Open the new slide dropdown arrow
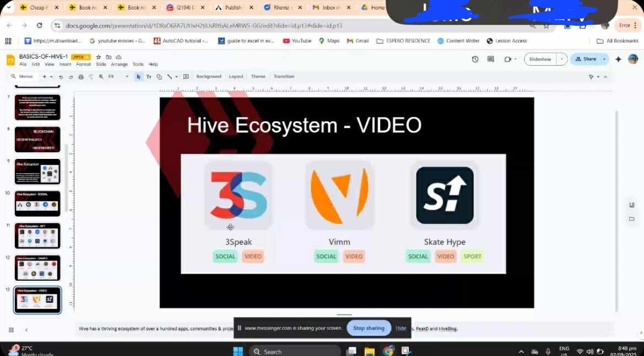644x356 pixels. pyautogui.click(x=51, y=77)
